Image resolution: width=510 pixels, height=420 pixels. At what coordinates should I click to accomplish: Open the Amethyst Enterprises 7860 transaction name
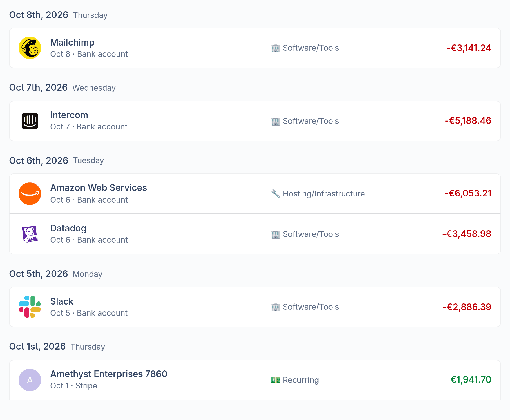click(109, 374)
